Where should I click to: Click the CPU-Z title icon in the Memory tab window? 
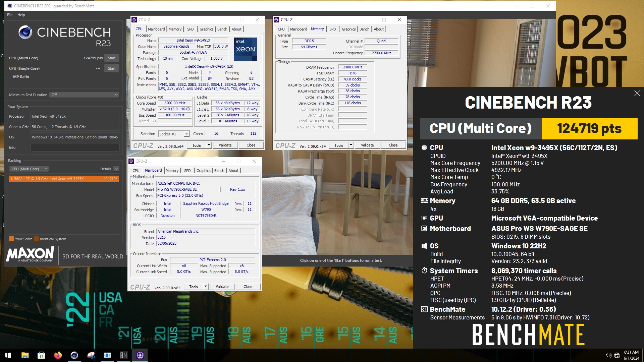[x=276, y=20]
